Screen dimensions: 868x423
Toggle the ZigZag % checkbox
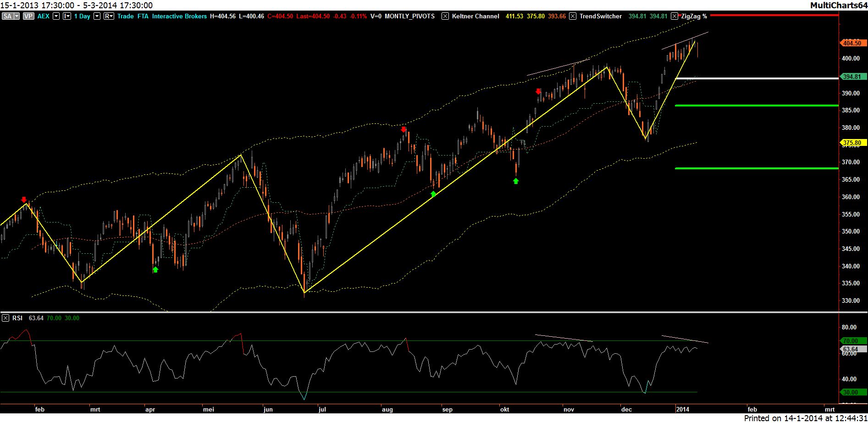pyautogui.click(x=674, y=16)
